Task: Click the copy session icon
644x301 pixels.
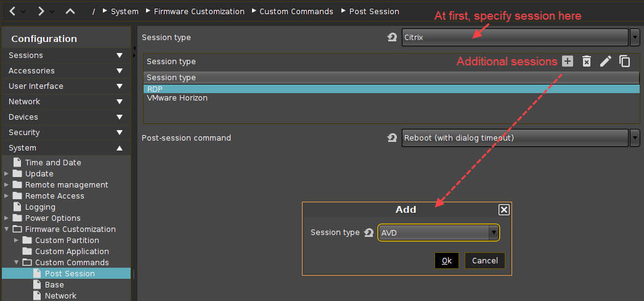Action: [624, 61]
